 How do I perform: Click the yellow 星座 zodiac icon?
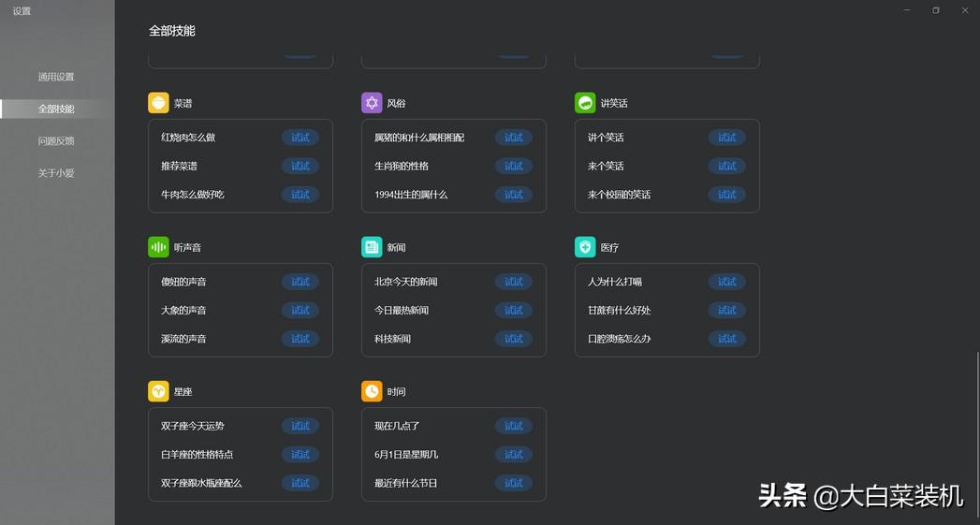click(x=158, y=391)
